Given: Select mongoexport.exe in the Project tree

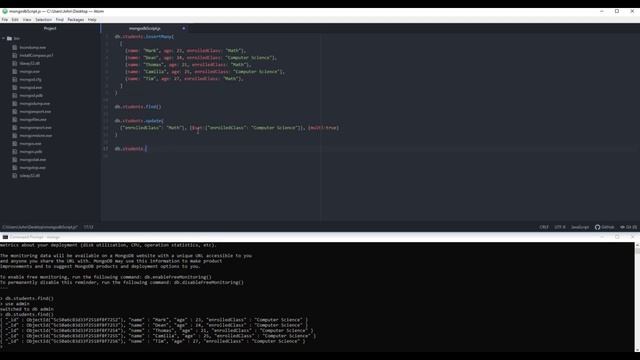Looking at the screenshot, I should [35, 111].
